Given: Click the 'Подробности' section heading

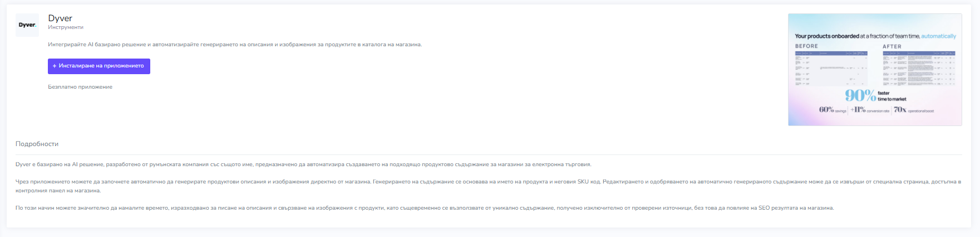Looking at the screenshot, I should pyautogui.click(x=37, y=144).
